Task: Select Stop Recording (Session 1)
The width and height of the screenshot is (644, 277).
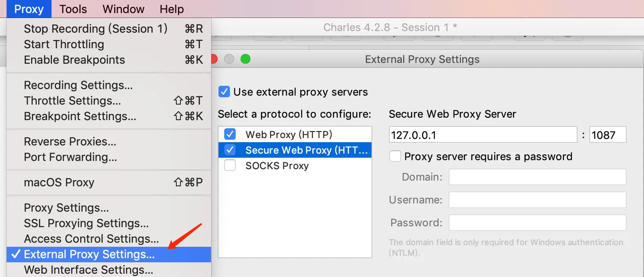Action: coord(95,29)
